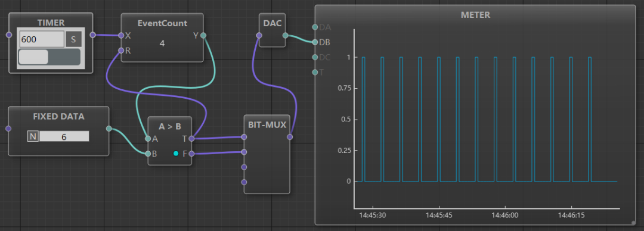Click the X input port on EventCount
The image size is (644, 231).
click(120, 36)
